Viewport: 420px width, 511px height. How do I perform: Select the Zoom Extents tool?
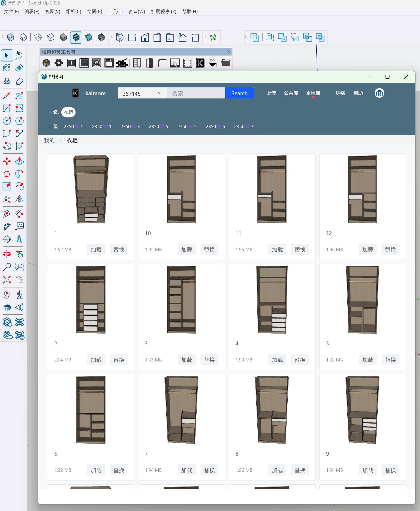click(7, 280)
